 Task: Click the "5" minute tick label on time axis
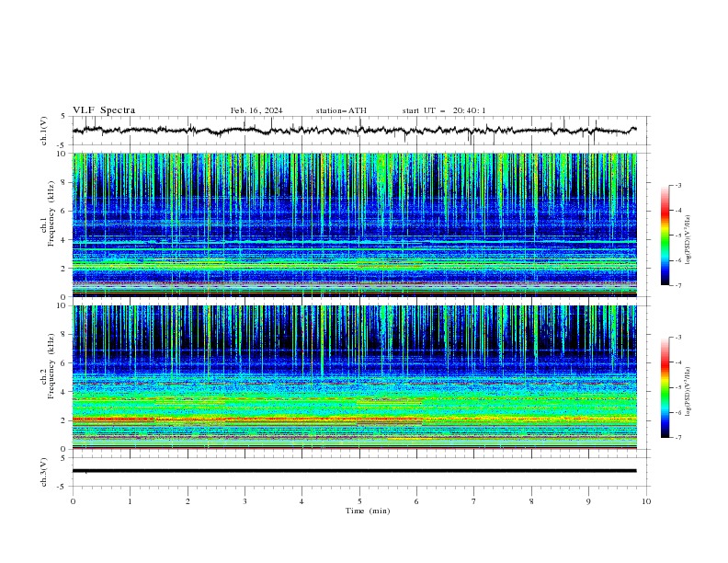pyautogui.click(x=359, y=501)
